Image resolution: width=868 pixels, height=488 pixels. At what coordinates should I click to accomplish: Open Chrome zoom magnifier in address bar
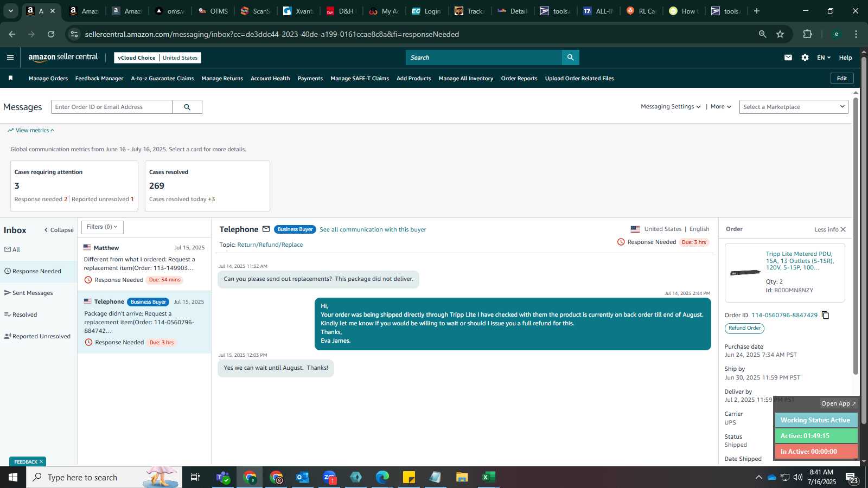tap(762, 34)
